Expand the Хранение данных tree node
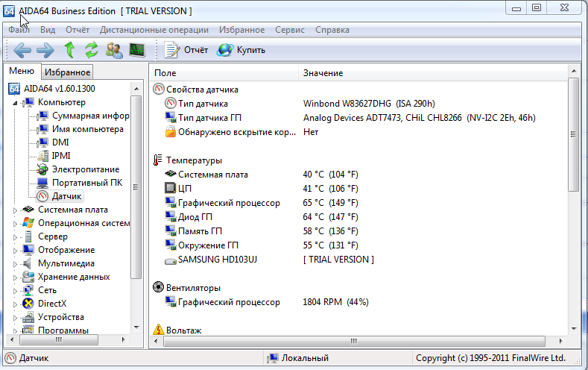Viewport: 588px width, 370px height. (x=15, y=277)
